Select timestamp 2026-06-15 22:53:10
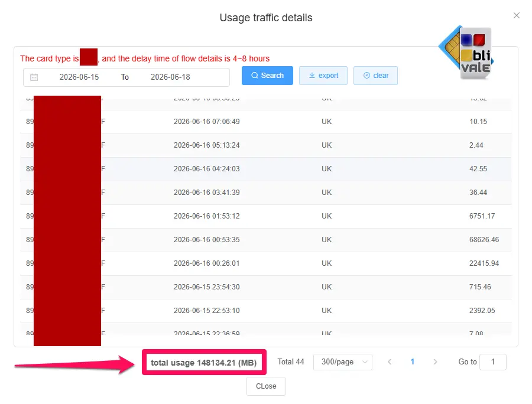532x404 pixels. tap(207, 311)
